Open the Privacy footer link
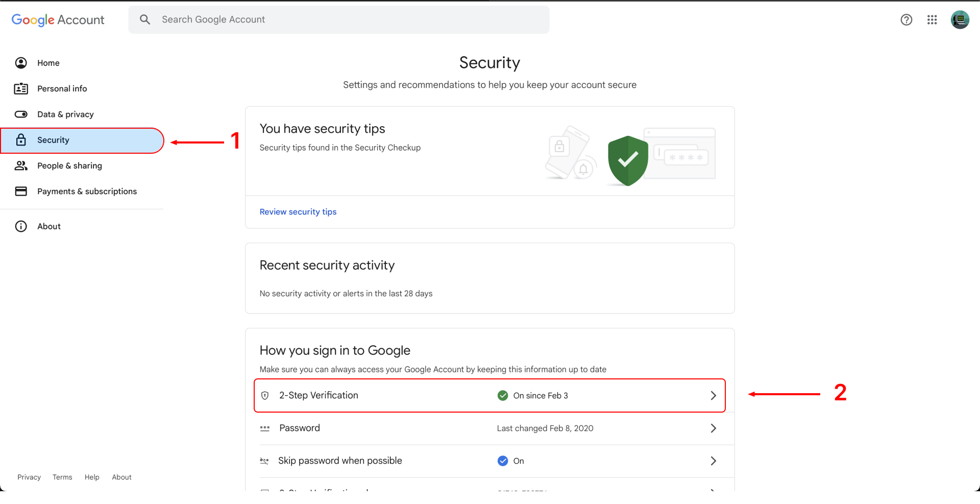 (x=29, y=477)
